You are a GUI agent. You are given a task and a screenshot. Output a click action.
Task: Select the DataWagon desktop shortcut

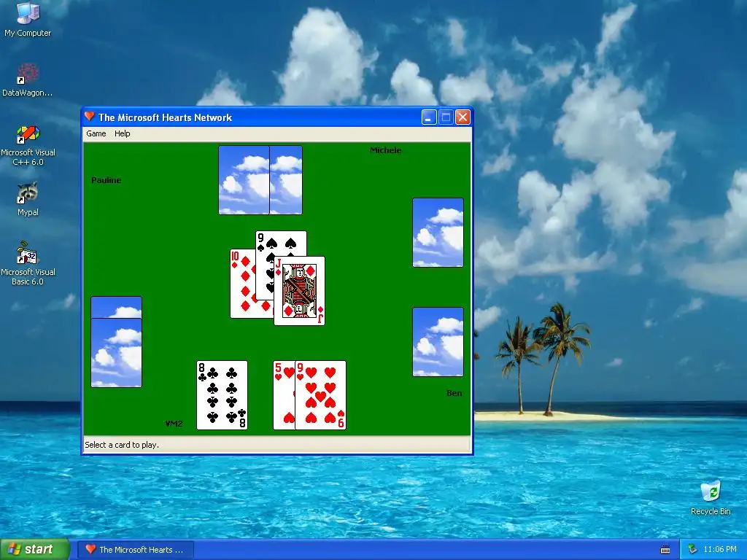[28, 79]
